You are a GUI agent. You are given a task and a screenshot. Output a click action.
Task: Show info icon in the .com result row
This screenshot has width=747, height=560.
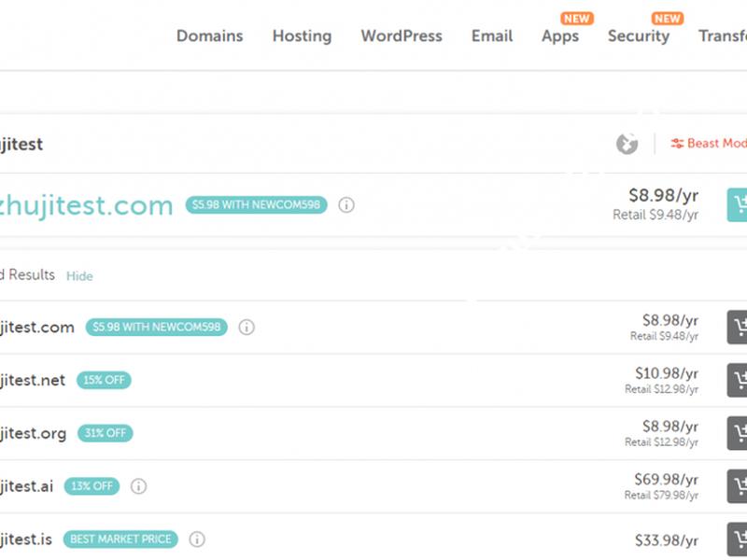(x=247, y=328)
